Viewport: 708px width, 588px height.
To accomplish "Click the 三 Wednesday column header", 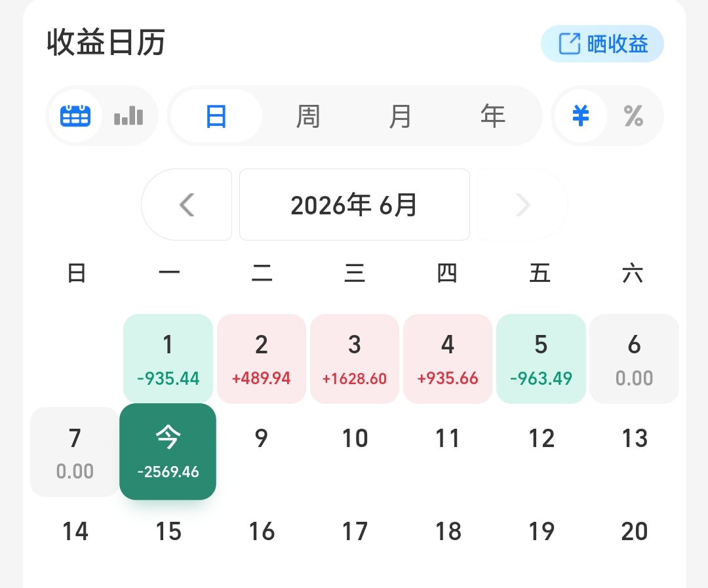I will (355, 273).
